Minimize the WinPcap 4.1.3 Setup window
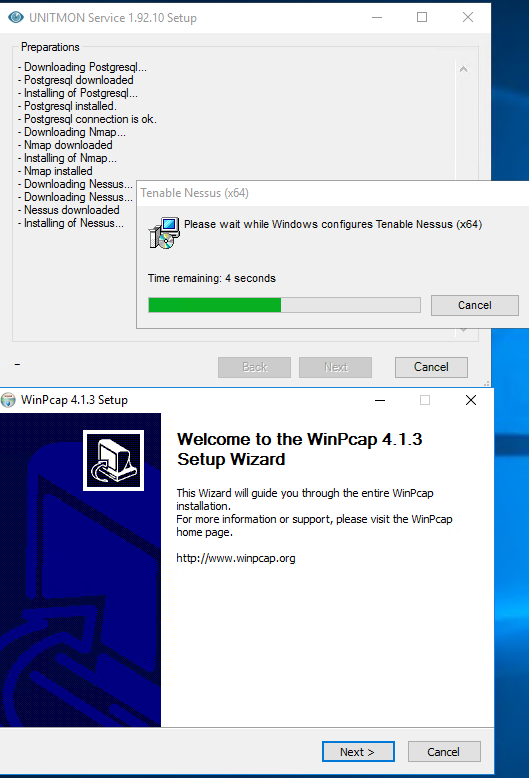Image resolution: width=529 pixels, height=778 pixels. click(380, 400)
